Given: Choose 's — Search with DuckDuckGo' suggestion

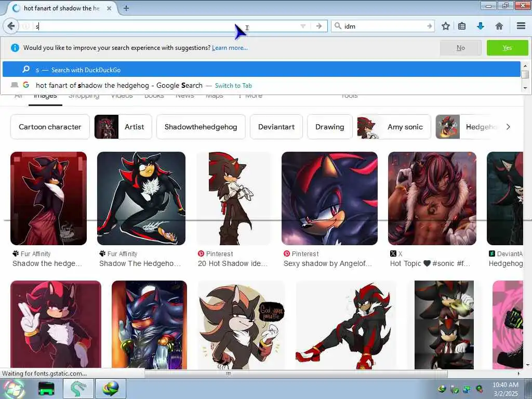Looking at the screenshot, I should [261, 70].
